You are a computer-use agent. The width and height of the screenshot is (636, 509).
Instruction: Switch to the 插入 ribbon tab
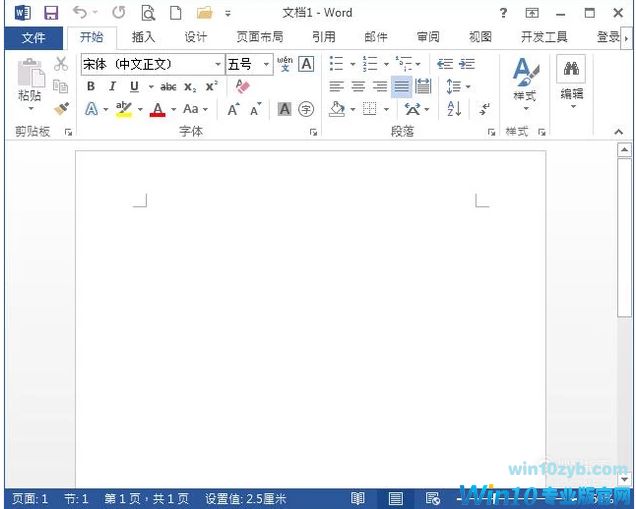click(x=143, y=37)
